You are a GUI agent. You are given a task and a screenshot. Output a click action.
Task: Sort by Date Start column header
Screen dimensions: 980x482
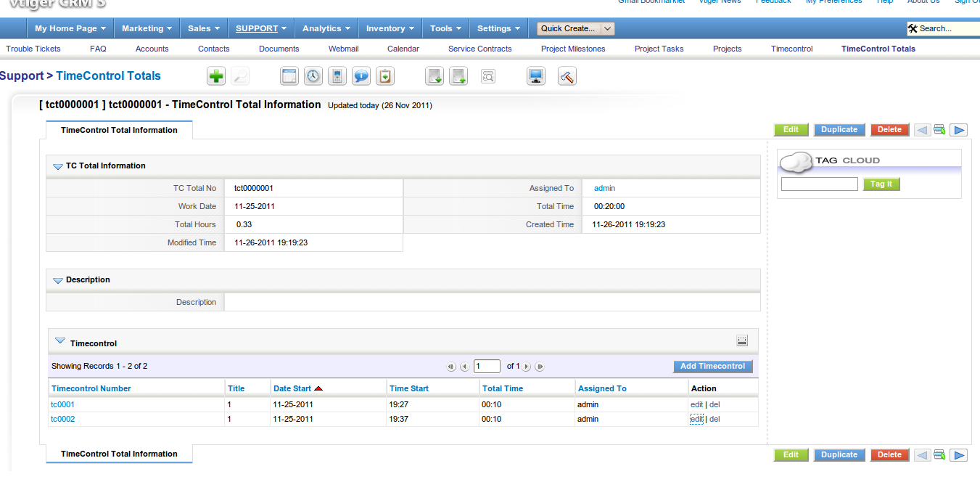(292, 388)
